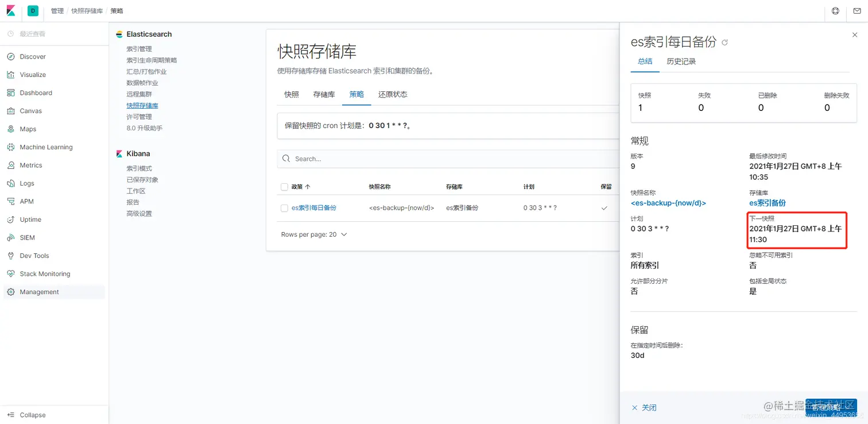Open Canvas from the sidebar
This screenshot has width=868, height=424.
coord(30,111)
